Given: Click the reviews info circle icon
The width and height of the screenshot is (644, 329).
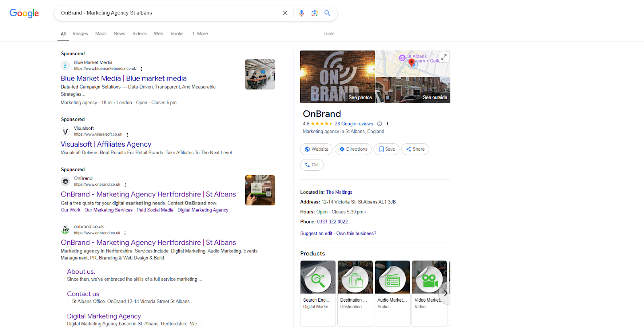Looking at the screenshot, I should [380, 124].
